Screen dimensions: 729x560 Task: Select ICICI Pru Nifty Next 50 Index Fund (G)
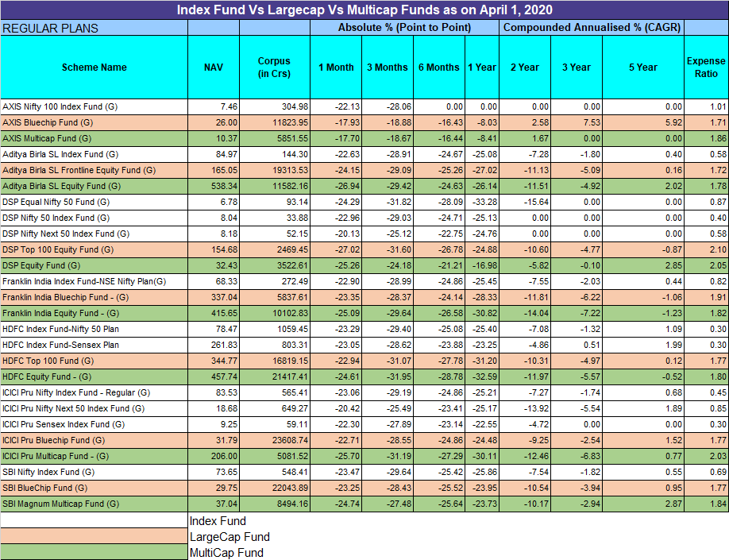click(74, 408)
